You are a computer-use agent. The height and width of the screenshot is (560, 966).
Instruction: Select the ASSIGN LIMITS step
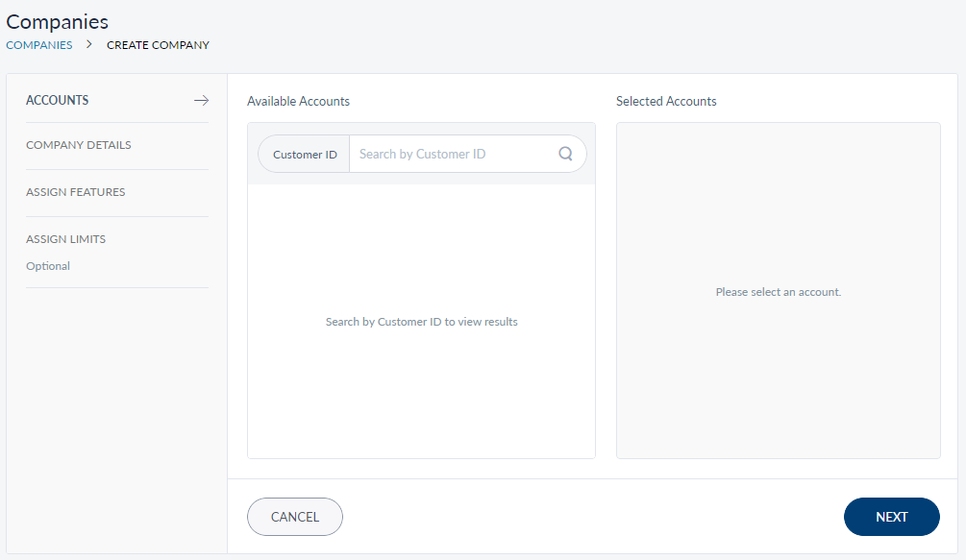[x=66, y=239]
